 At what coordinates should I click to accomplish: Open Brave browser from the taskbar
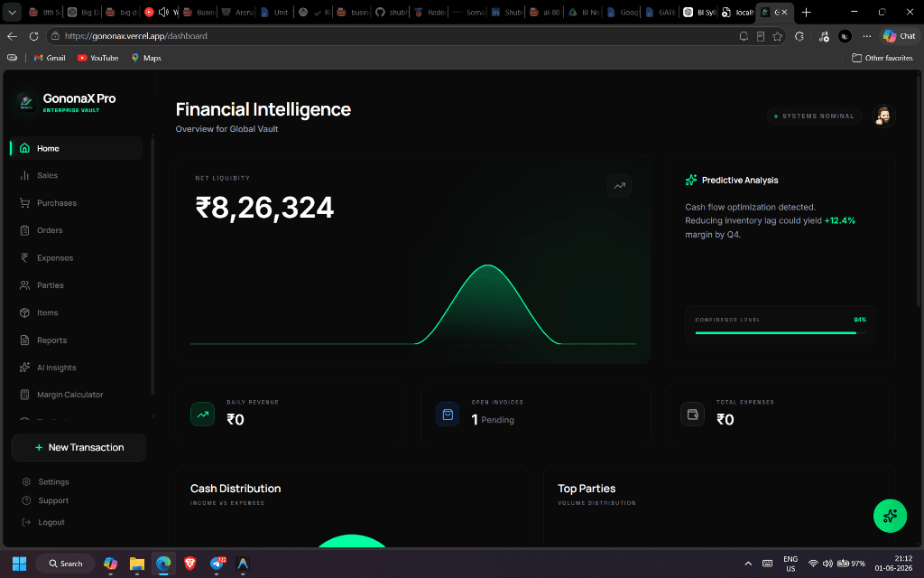tap(189, 564)
